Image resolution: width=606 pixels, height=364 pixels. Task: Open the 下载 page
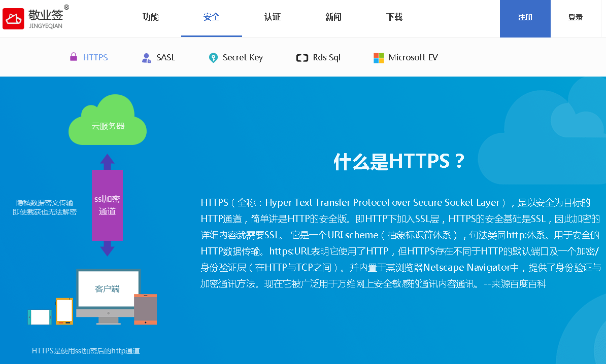pyautogui.click(x=394, y=17)
